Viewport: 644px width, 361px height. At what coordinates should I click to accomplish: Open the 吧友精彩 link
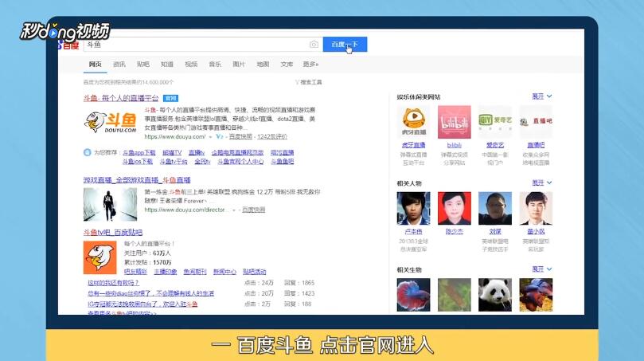135,272
